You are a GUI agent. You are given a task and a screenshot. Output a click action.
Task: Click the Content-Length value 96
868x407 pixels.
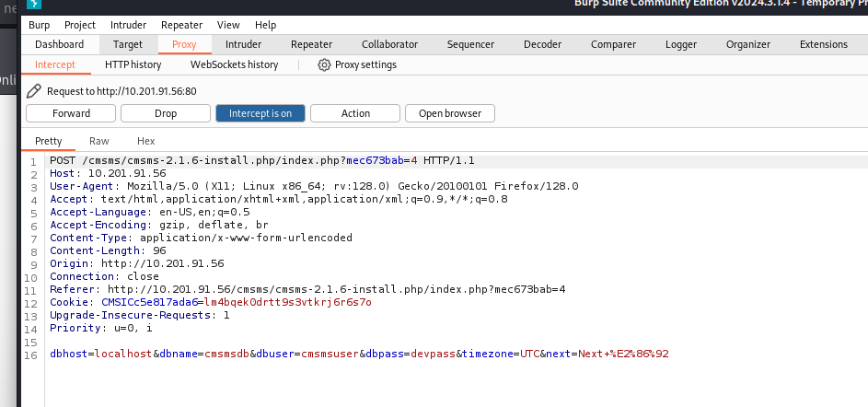159,250
